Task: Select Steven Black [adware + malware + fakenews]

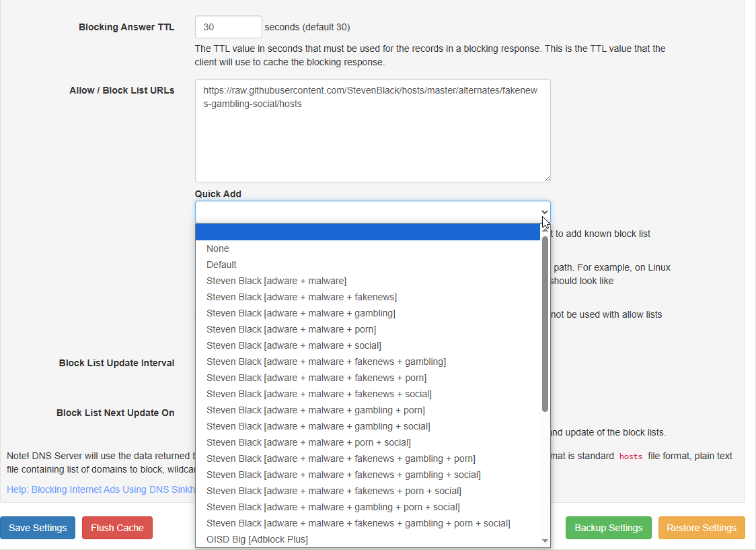Action: (368, 297)
